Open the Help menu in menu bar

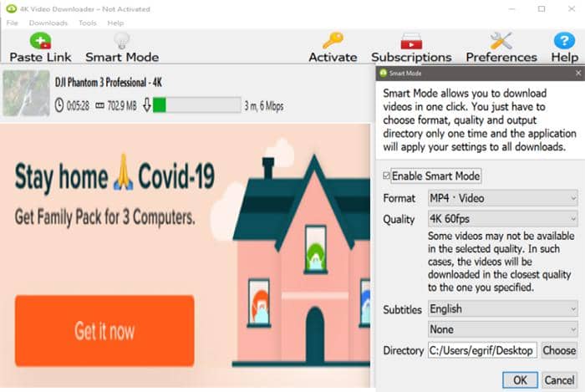click(115, 23)
